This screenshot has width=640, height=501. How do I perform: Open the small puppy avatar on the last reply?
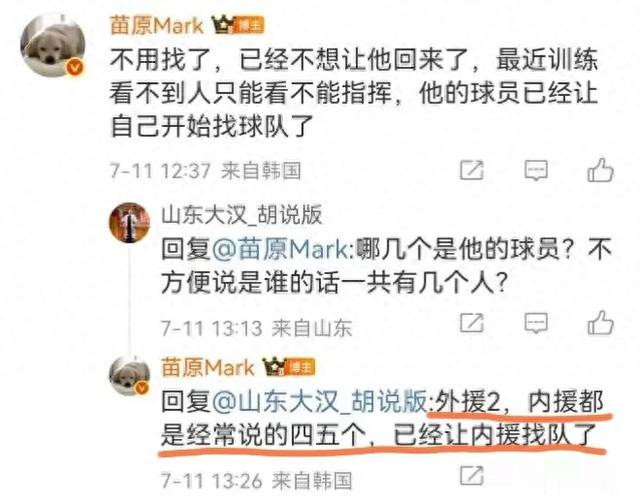pos(129,376)
